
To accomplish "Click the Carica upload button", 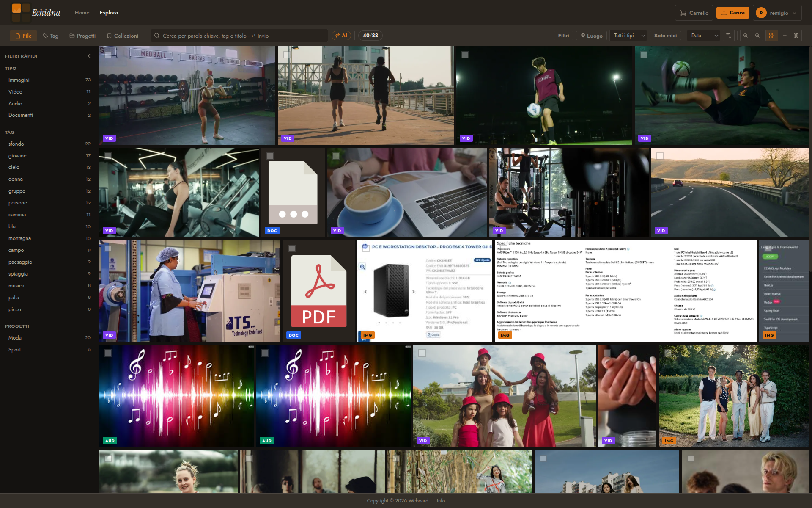I will 733,13.
